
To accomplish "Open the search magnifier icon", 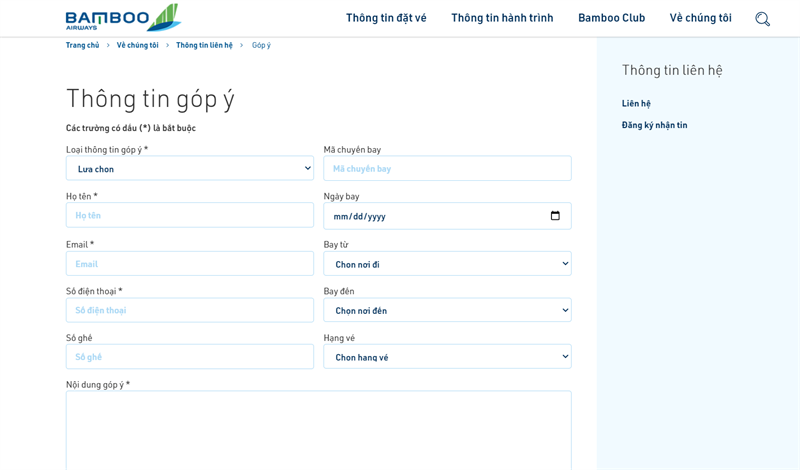I will (x=762, y=19).
